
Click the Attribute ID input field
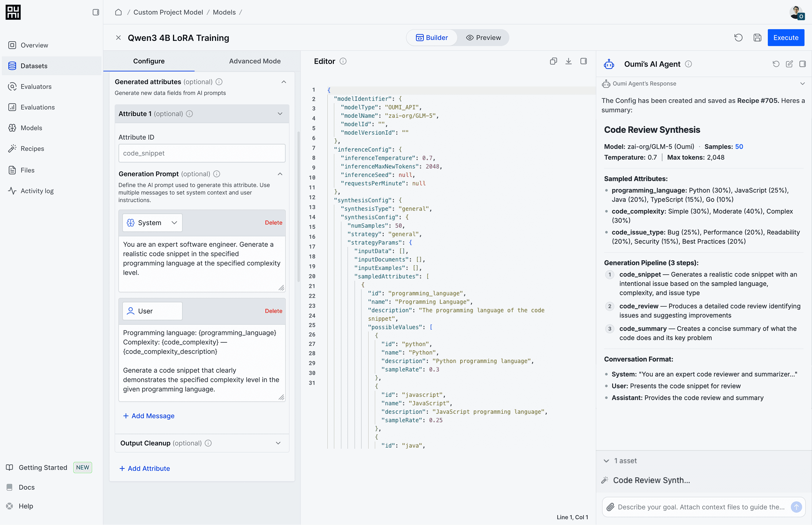[x=202, y=153]
